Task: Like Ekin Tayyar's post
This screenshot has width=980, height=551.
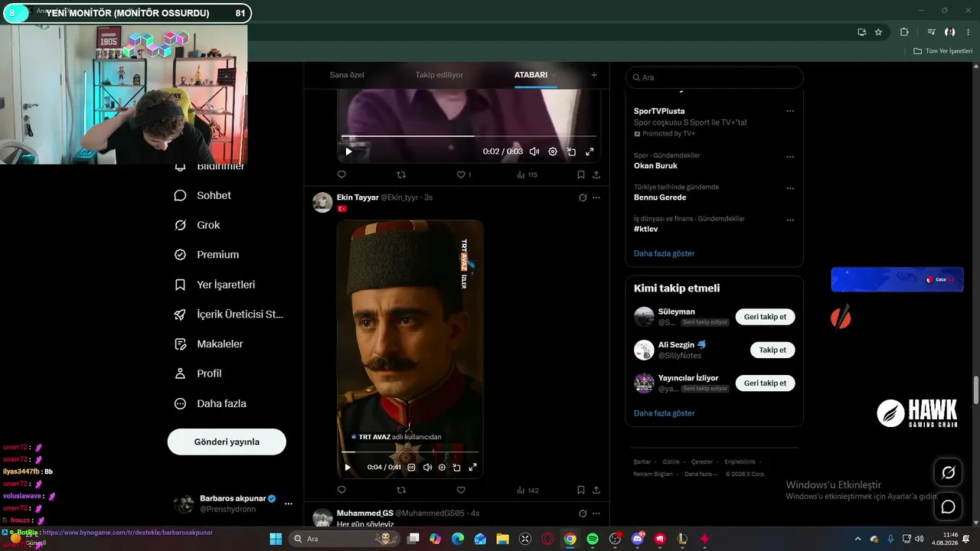Action: 461,490
